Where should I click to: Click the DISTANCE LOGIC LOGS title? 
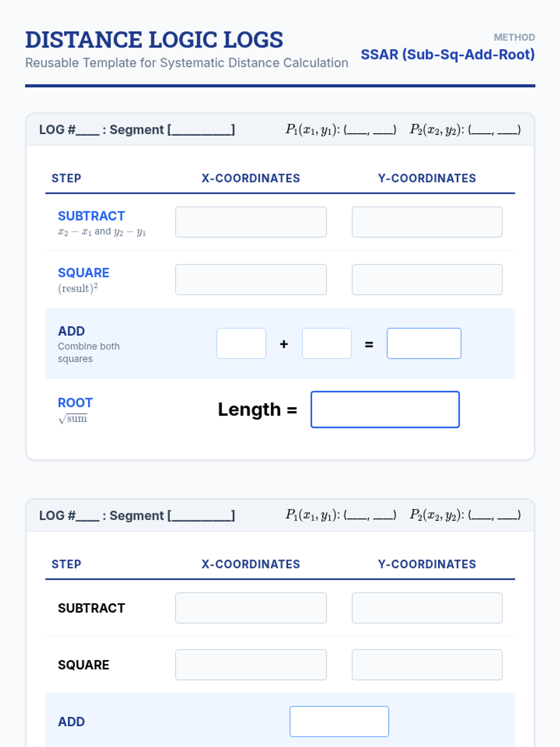154,40
